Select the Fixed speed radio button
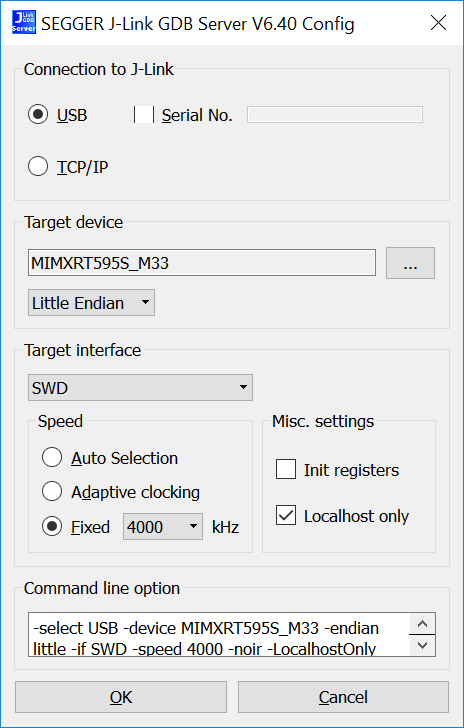 point(52,526)
